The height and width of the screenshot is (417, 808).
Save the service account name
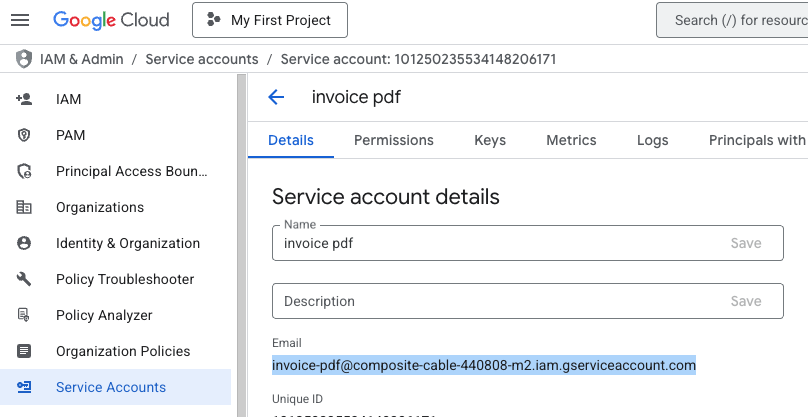pyautogui.click(x=746, y=243)
